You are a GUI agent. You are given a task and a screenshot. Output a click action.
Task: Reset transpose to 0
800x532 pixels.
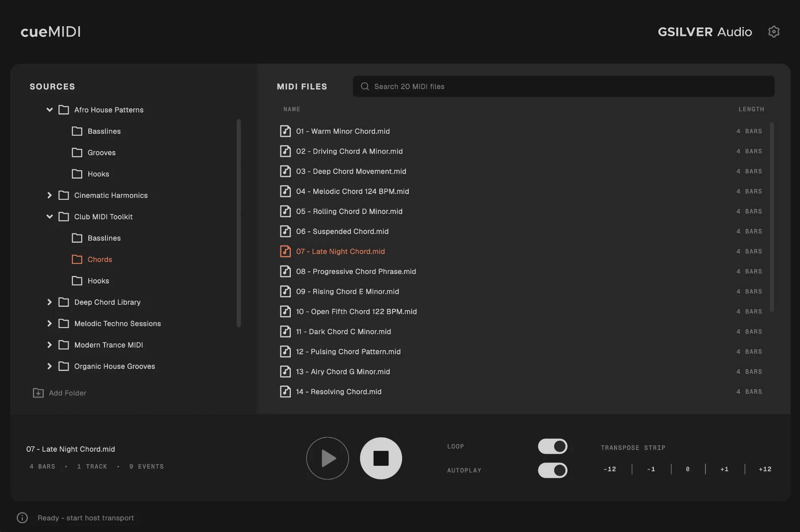point(688,469)
